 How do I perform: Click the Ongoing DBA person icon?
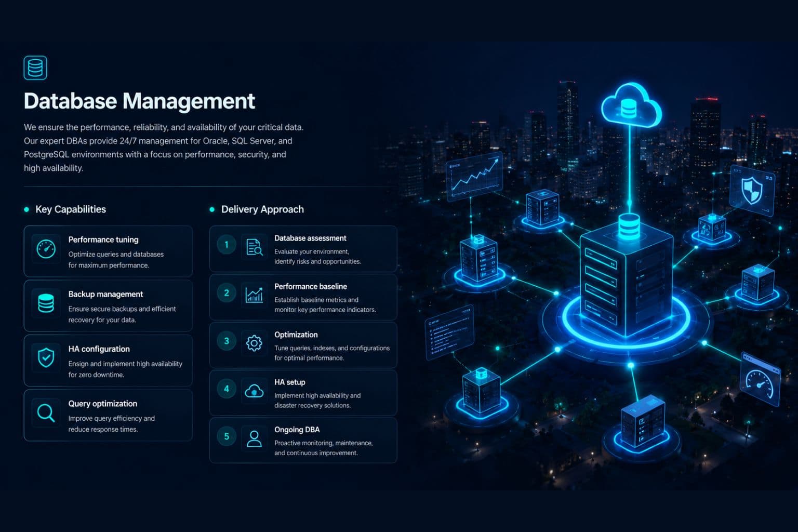(x=254, y=438)
